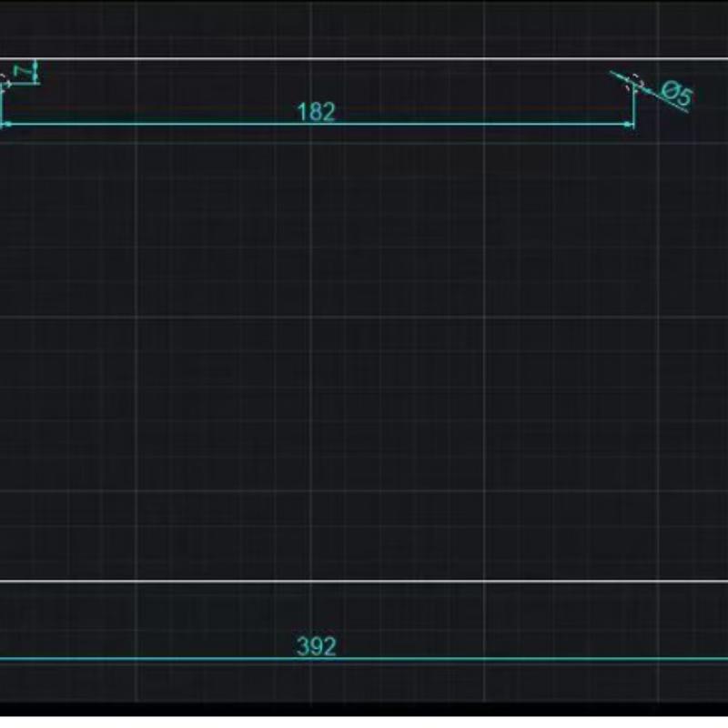Select the top white edge line

364,60
